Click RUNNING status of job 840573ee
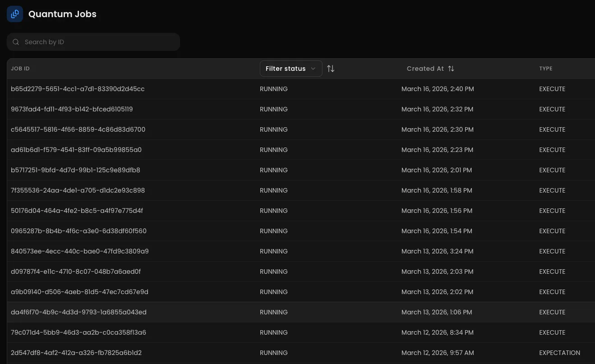 coord(274,251)
